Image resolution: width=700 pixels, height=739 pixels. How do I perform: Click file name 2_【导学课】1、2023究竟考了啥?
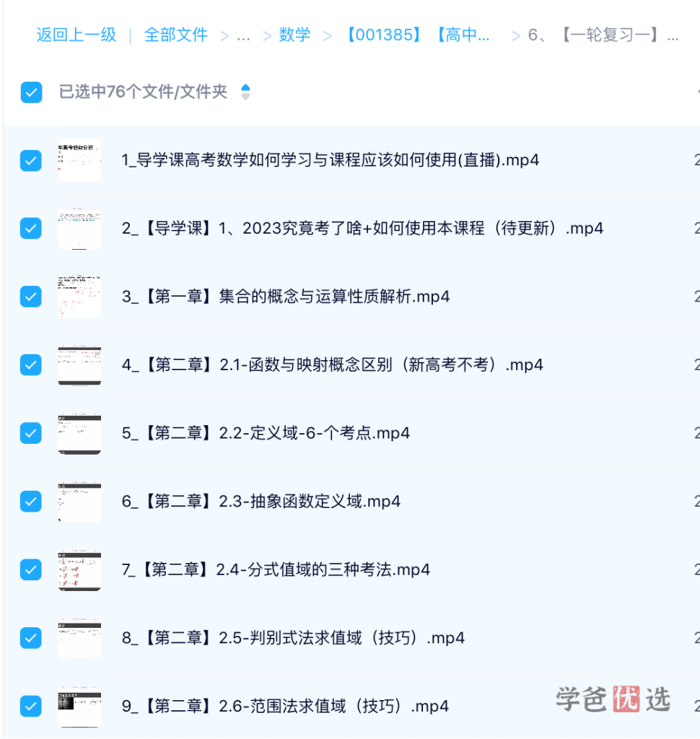(x=362, y=229)
